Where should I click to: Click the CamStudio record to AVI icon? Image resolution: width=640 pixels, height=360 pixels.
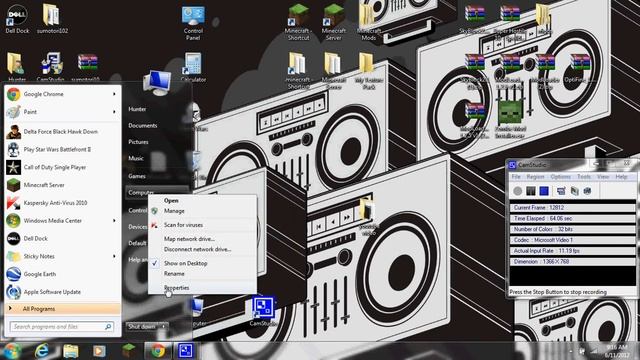574,191
